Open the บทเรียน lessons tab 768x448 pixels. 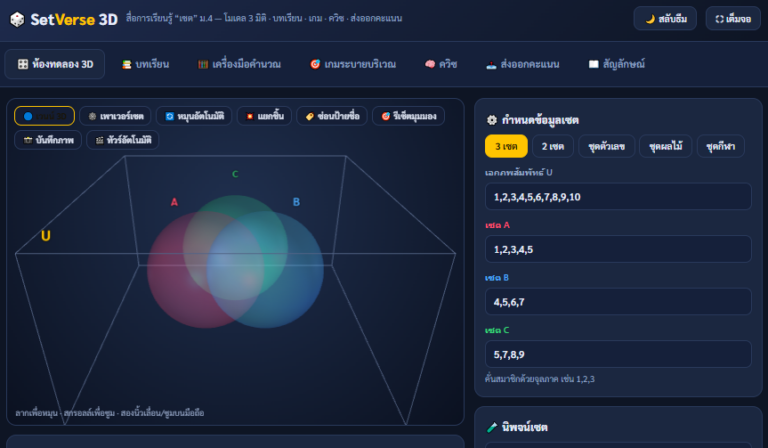[x=145, y=64]
